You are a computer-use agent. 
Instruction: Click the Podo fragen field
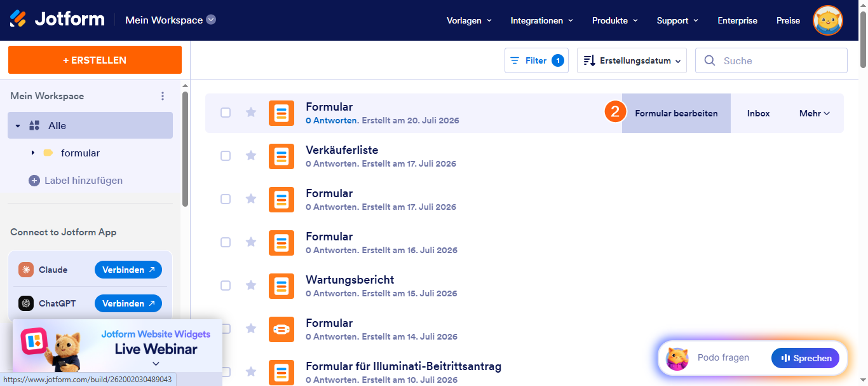pos(723,358)
